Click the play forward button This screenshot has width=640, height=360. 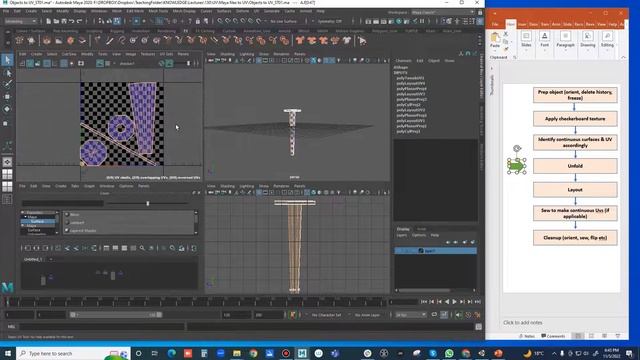pyautogui.click(x=454, y=302)
